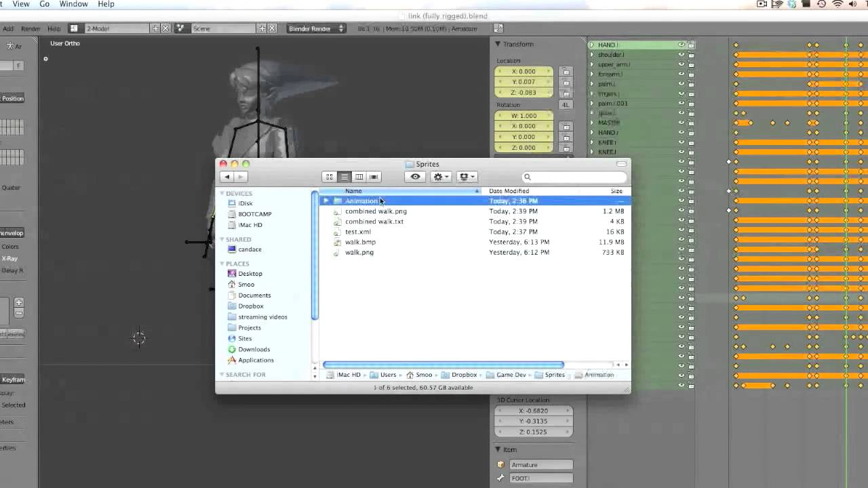
Task: Open iMac HD in Finder sidebar
Action: (250, 225)
